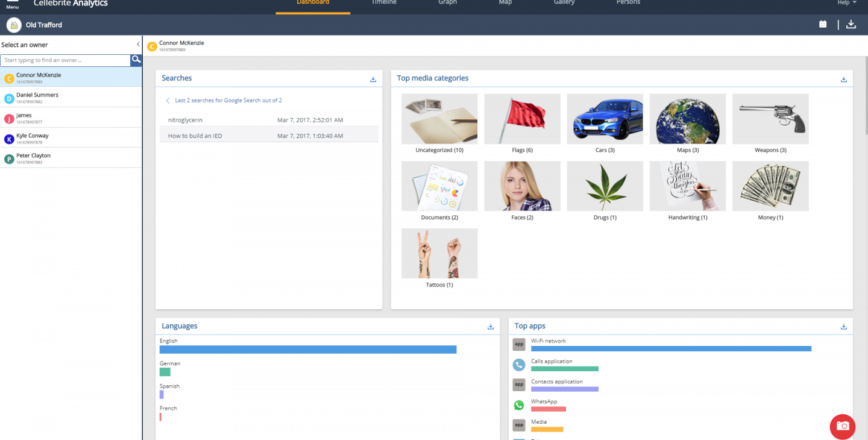This screenshot has height=440, width=868.
Task: Click the owner search input field
Action: point(66,60)
